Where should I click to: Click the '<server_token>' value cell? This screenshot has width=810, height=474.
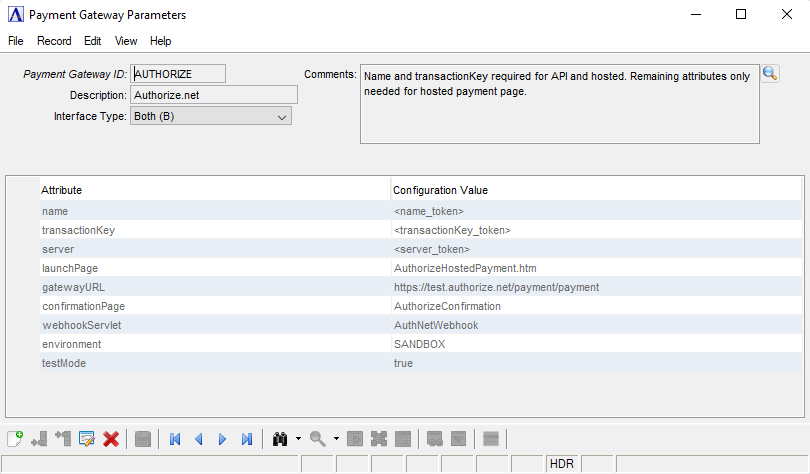597,249
